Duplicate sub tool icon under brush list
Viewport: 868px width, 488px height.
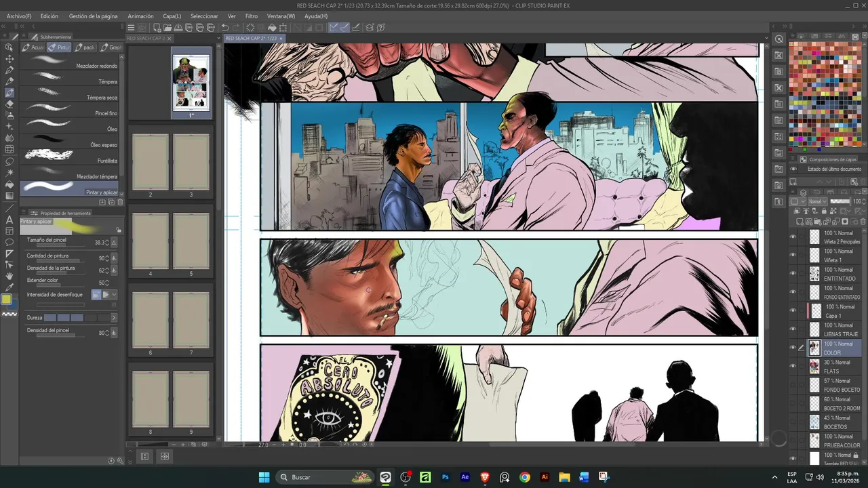tap(111, 202)
